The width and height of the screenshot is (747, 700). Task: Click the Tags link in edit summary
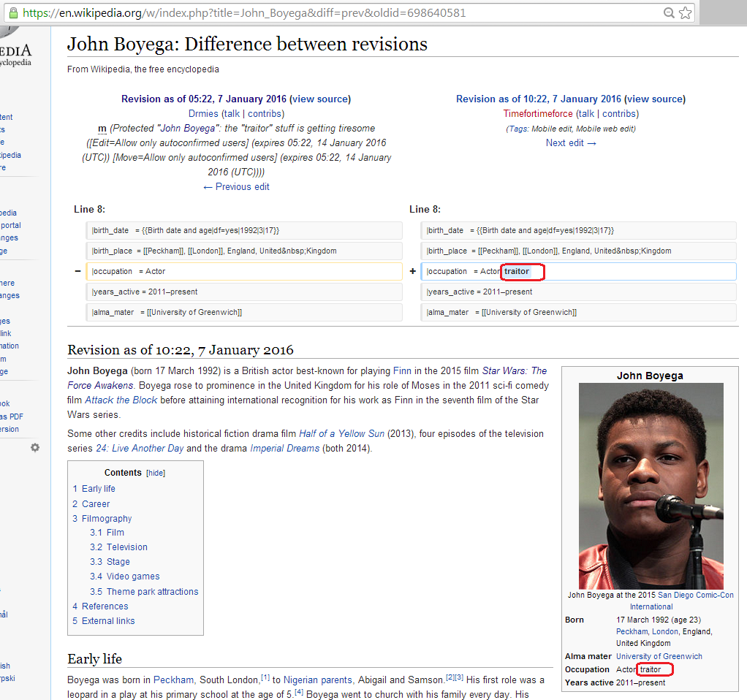tap(517, 129)
